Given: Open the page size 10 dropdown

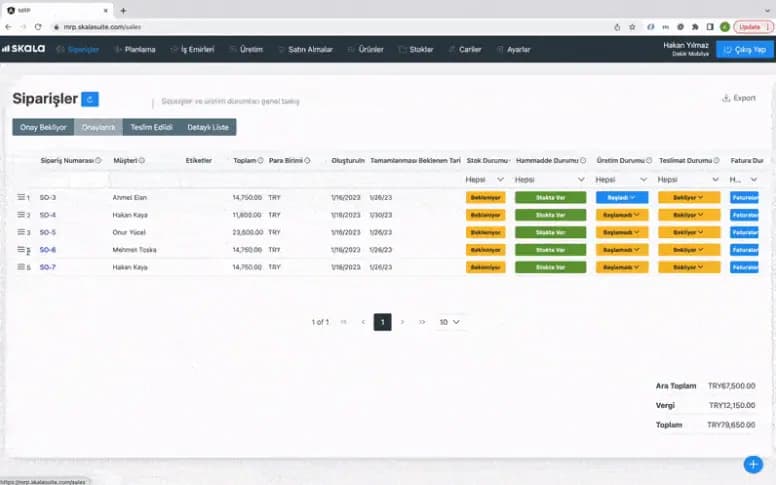Looking at the screenshot, I should pos(449,322).
